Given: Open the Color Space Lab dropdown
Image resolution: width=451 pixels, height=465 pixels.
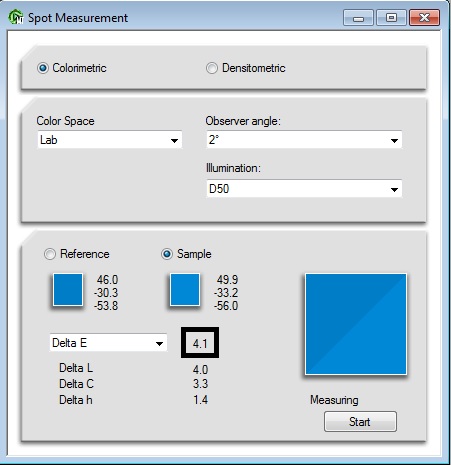Looking at the screenshot, I should coord(110,140).
